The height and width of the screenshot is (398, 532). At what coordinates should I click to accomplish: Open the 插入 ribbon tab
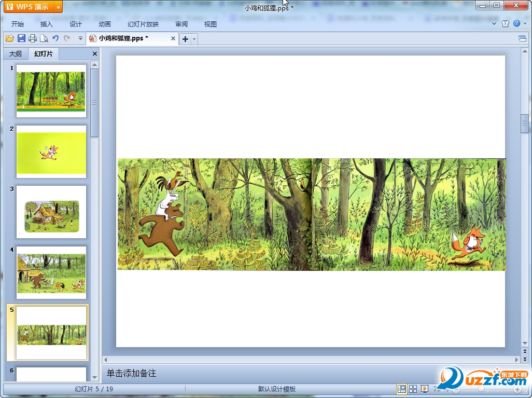point(47,24)
